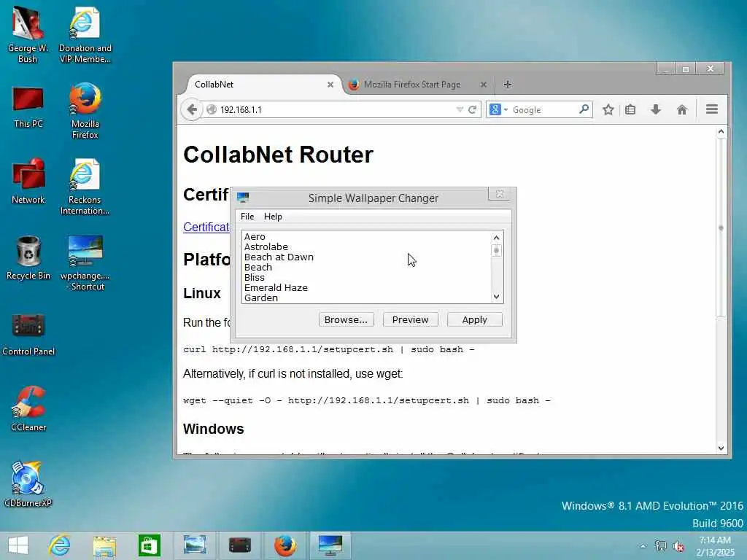The height and width of the screenshot is (560, 747).
Task: Open Firefox downloads arrow icon
Action: click(x=656, y=109)
